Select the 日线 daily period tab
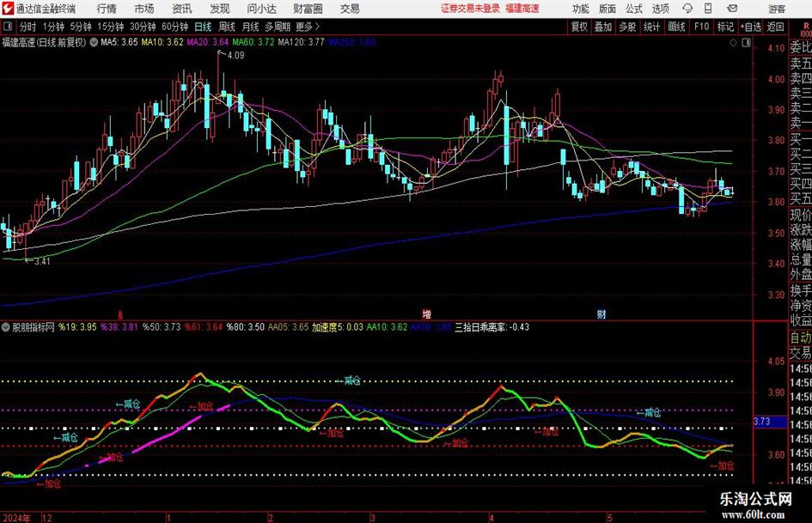 (x=203, y=27)
